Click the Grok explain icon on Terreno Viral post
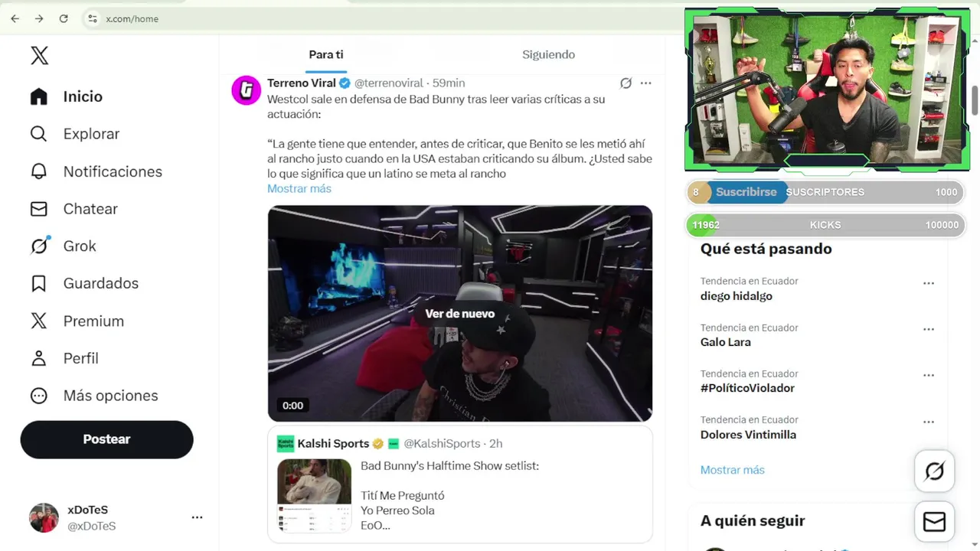 click(x=626, y=83)
